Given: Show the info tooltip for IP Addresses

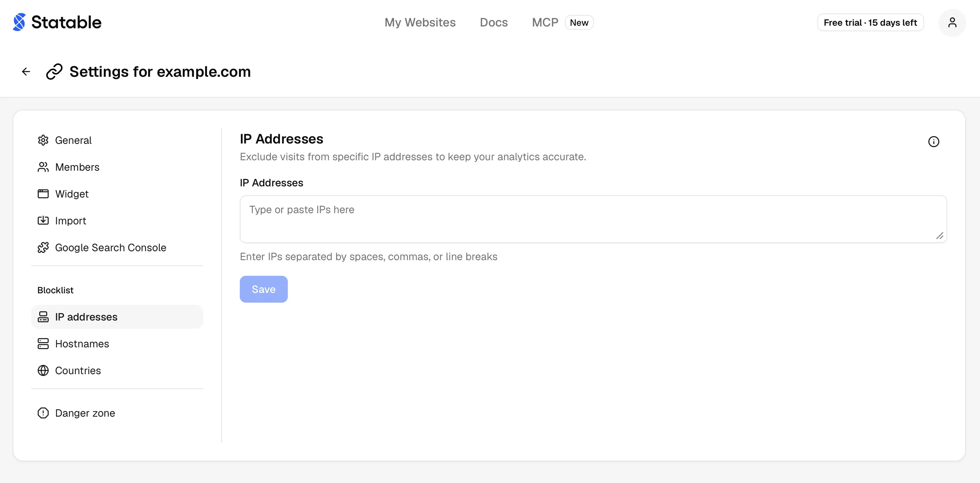Looking at the screenshot, I should (933, 142).
